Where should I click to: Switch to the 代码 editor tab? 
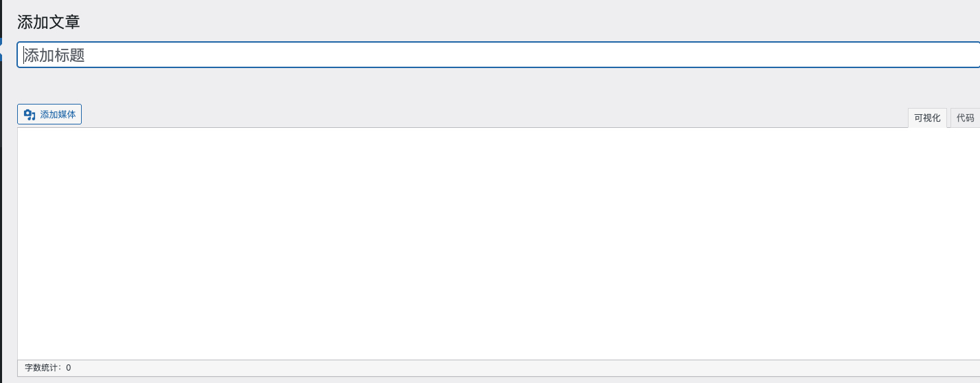coord(965,118)
